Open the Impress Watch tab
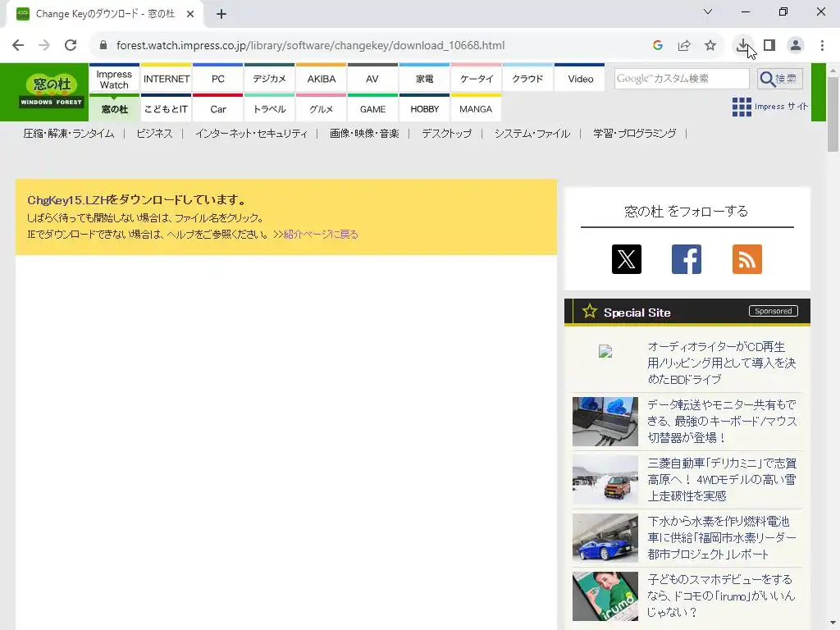This screenshot has height=630, width=840. (x=114, y=79)
